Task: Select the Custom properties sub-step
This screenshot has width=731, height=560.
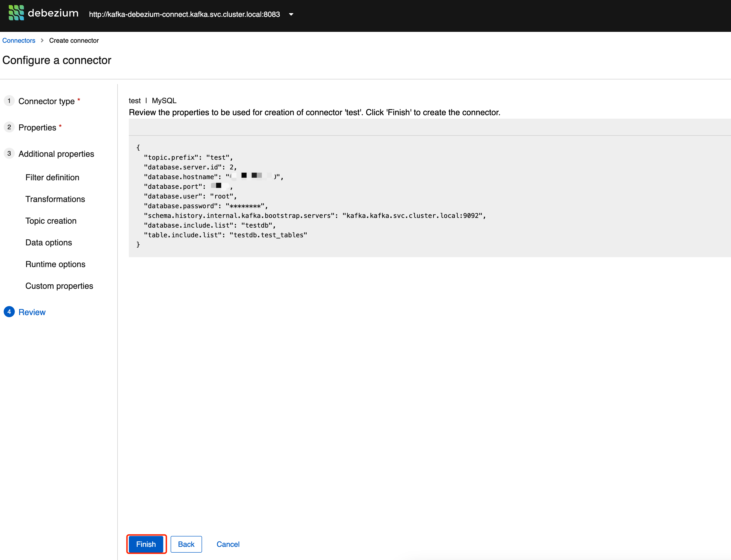Action: coord(59,286)
